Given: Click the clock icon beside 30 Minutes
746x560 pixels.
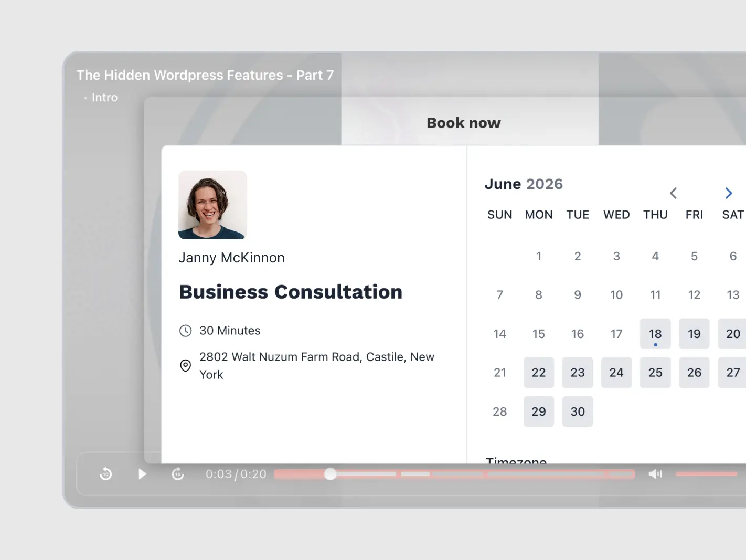Looking at the screenshot, I should click(186, 331).
